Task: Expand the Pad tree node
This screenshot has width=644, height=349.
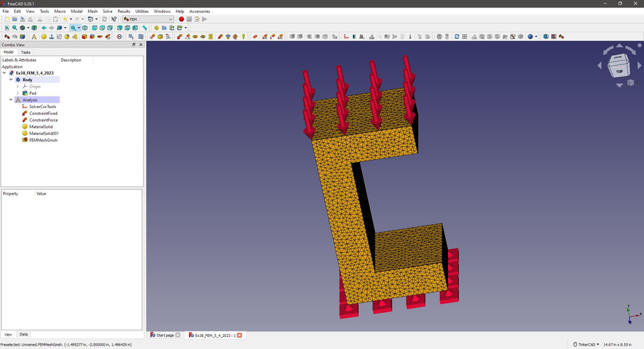Action: [17, 93]
